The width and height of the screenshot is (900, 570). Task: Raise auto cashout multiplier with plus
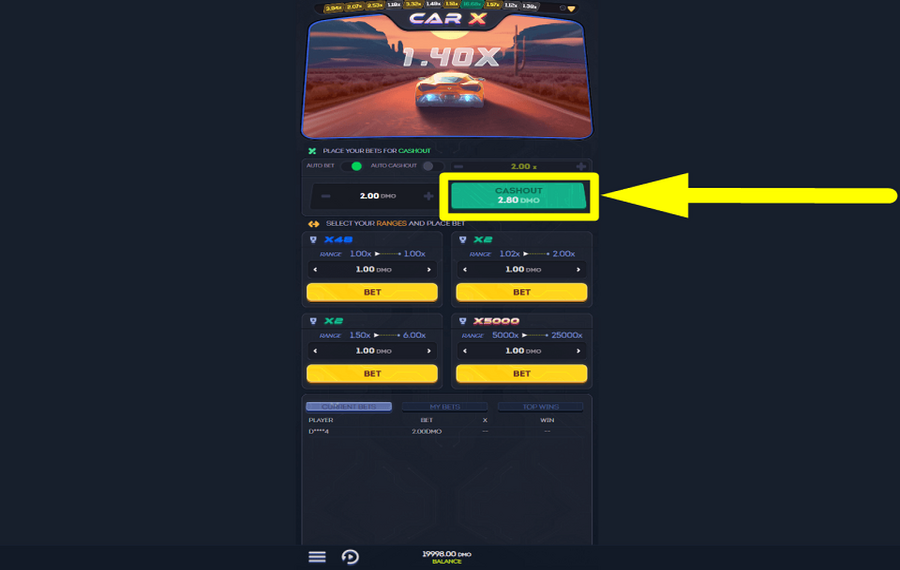[581, 166]
